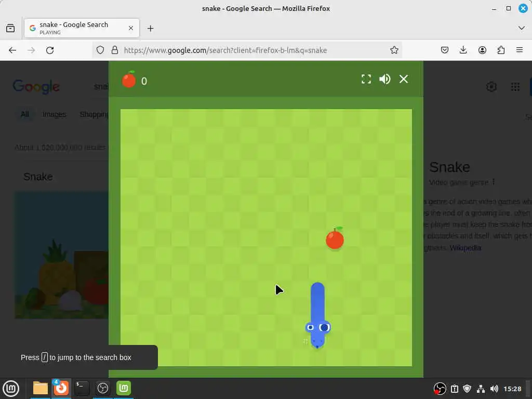Open a new browser tab

coord(150,29)
